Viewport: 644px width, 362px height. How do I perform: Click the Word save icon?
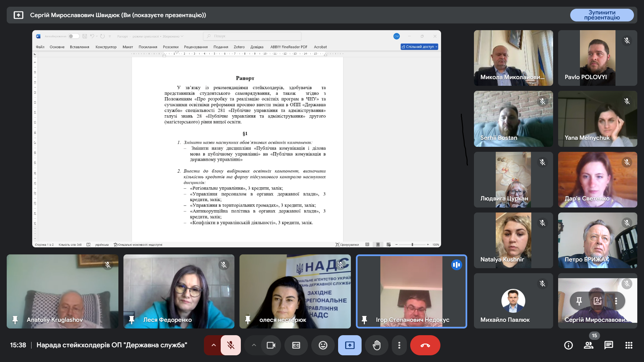pos(85,36)
